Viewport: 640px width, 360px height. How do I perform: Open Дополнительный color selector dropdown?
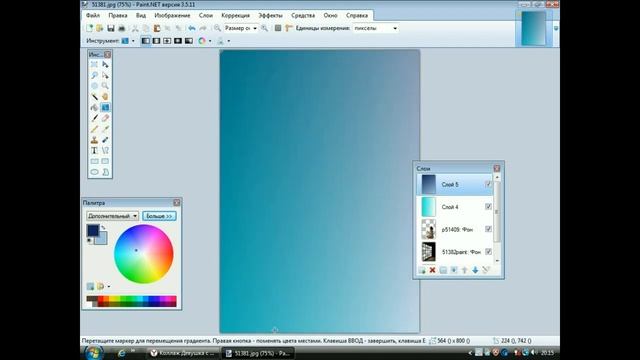(112, 216)
